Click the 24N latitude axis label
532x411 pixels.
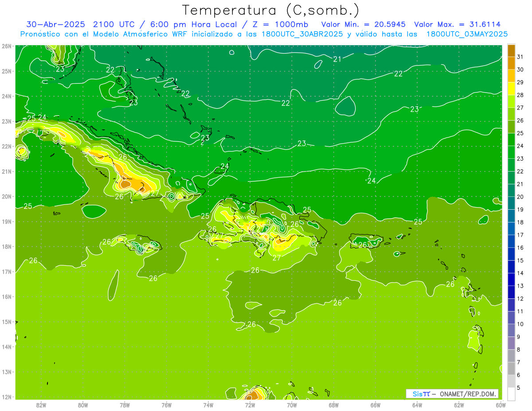click(6, 96)
